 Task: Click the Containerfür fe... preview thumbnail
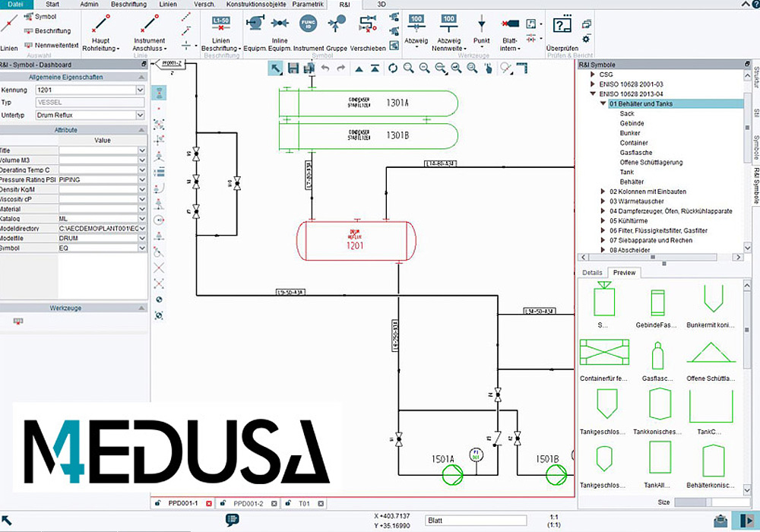coord(604,352)
